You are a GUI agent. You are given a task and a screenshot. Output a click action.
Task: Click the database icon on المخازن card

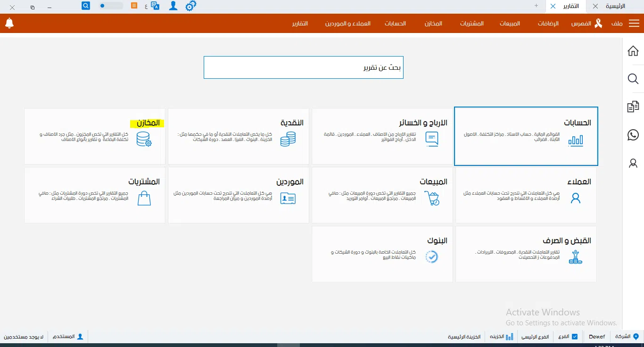pos(144,139)
